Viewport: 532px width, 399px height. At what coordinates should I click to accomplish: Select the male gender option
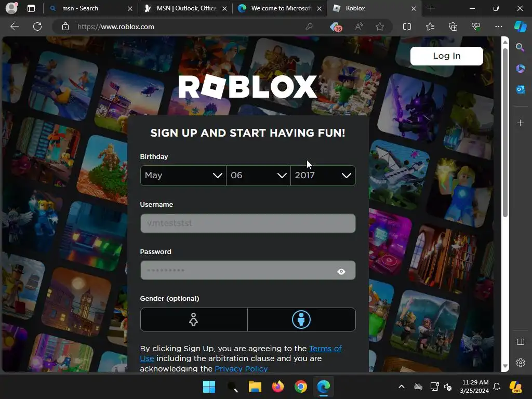coord(301,320)
